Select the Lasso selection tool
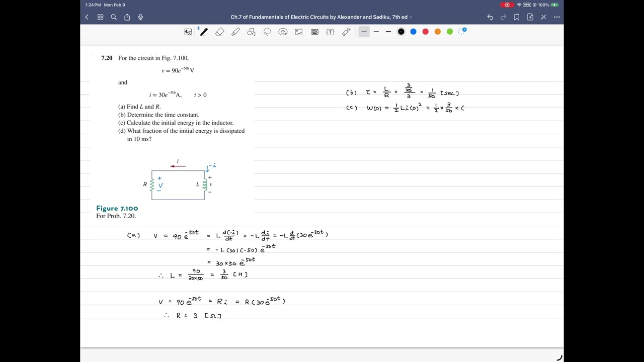Screen dimensions: 644x362 click(x=267, y=32)
